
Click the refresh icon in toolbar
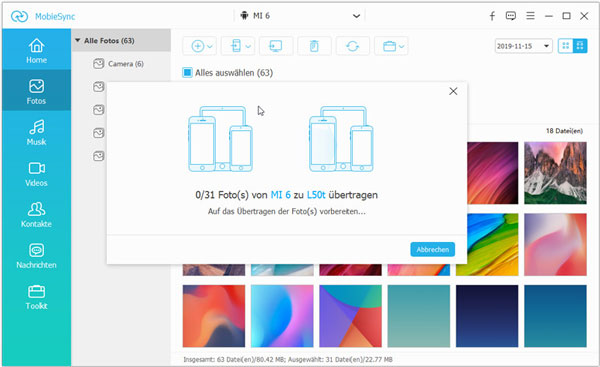352,46
